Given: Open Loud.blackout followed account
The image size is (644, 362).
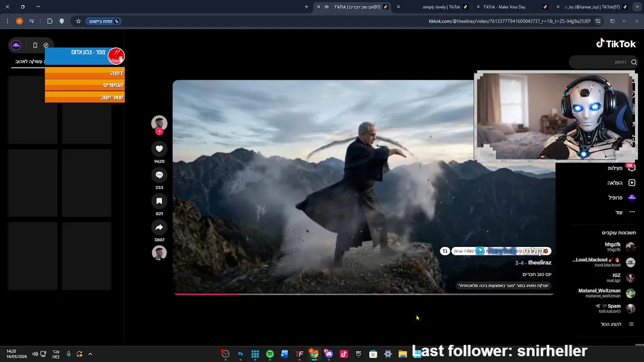Looking at the screenshot, I should (x=604, y=262).
